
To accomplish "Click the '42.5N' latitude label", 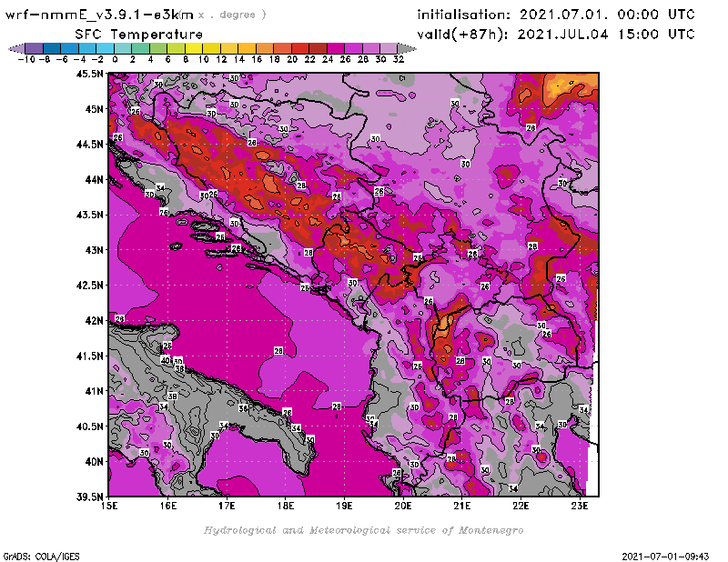I will (x=89, y=286).
